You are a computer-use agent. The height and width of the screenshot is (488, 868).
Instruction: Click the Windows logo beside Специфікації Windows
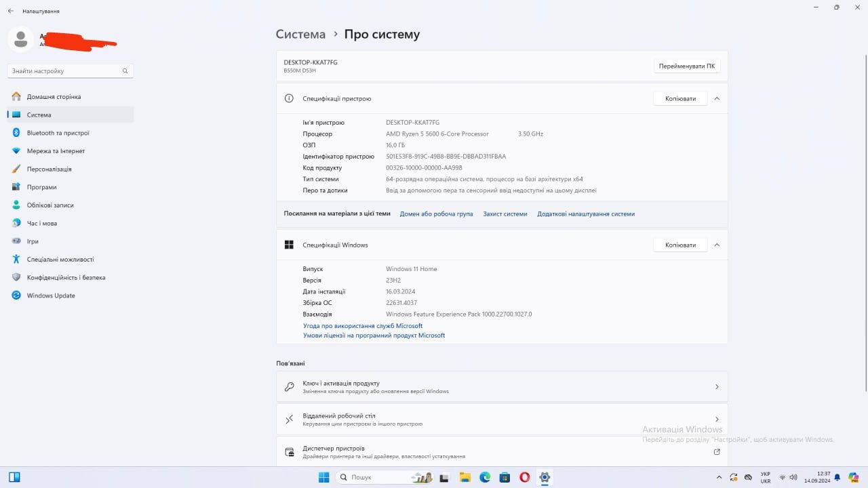click(289, 245)
